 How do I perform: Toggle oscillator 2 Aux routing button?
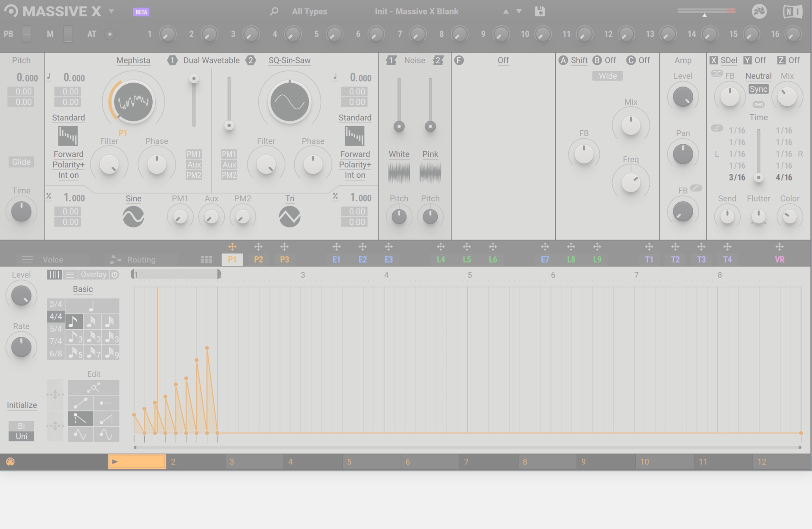229,165
